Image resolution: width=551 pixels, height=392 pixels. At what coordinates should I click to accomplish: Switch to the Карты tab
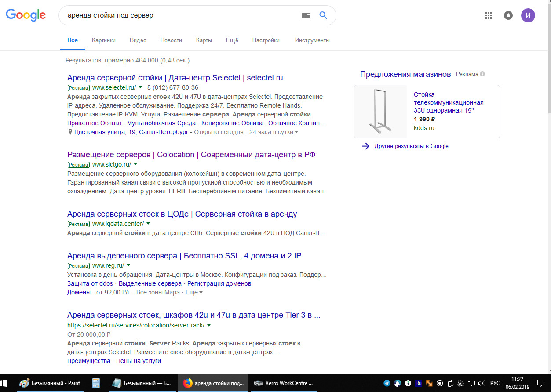tap(204, 40)
